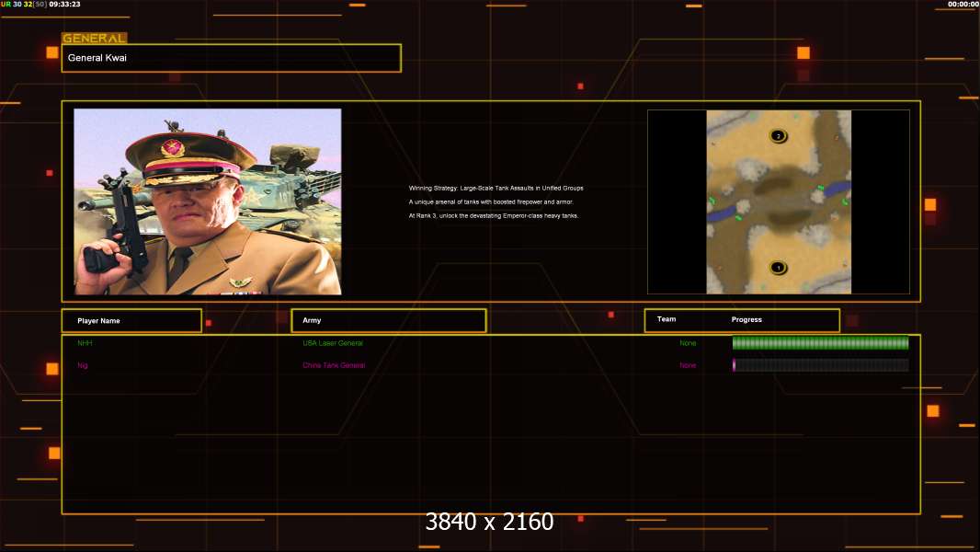Click the 09:33:23 clock readout

(64, 4)
